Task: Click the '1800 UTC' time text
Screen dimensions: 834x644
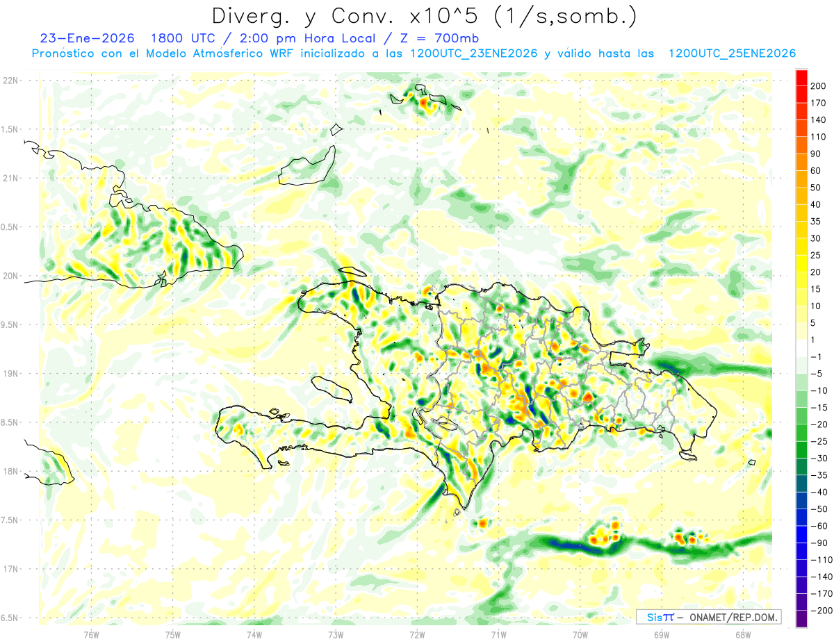Action: point(183,38)
